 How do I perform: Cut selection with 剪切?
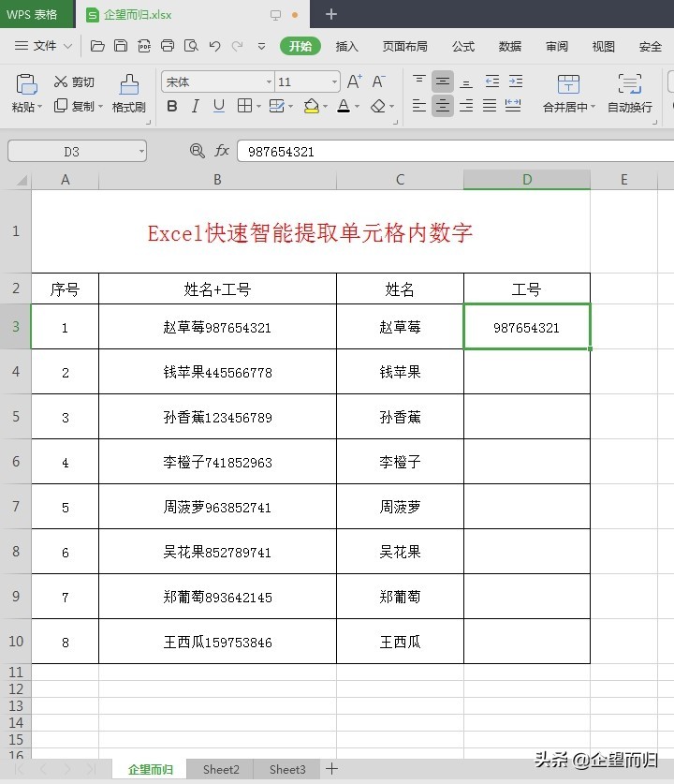point(74,81)
